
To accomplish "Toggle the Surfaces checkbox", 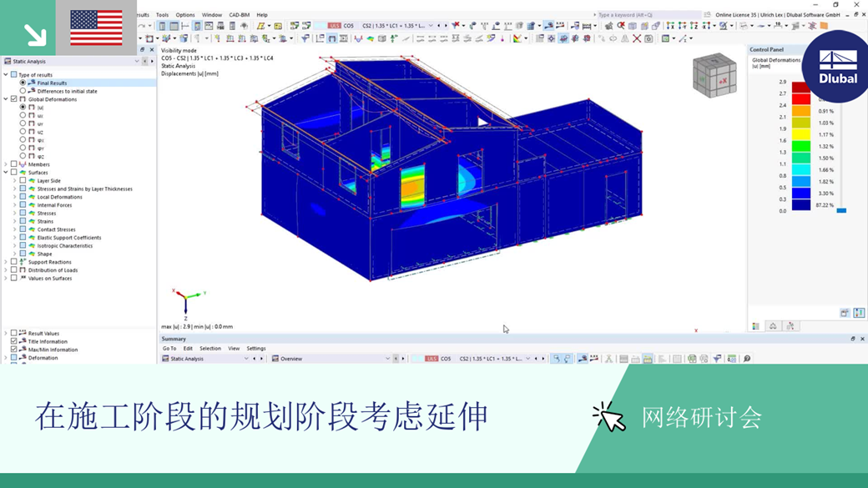I will [14, 173].
